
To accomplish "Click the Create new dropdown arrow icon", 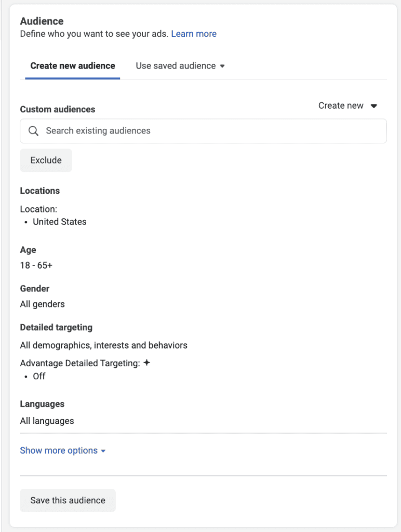I will coord(374,106).
